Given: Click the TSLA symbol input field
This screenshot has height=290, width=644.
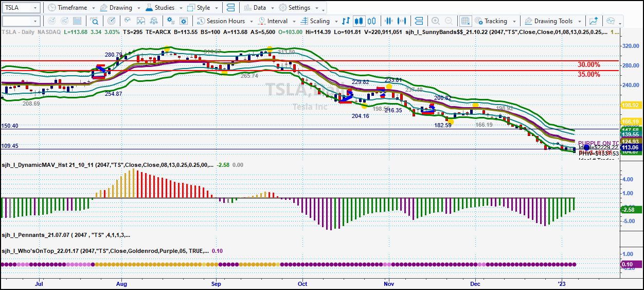Looking at the screenshot, I should point(16,8).
